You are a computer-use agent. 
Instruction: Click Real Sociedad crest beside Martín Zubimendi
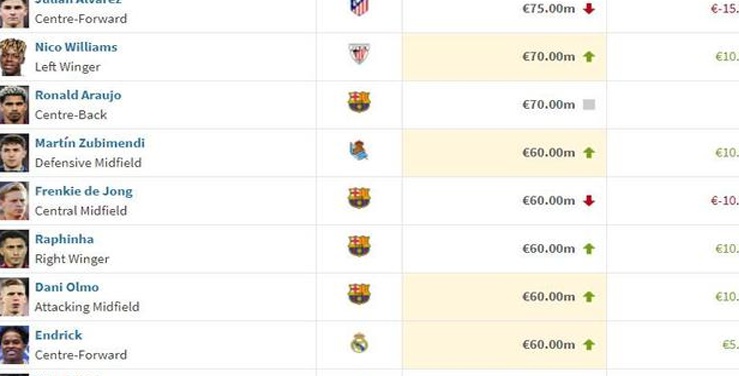coord(359,150)
